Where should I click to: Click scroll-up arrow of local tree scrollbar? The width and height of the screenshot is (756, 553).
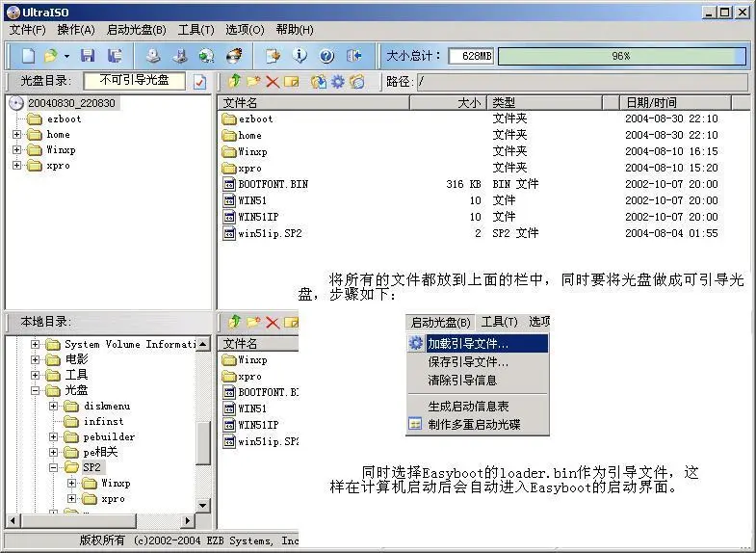point(203,344)
